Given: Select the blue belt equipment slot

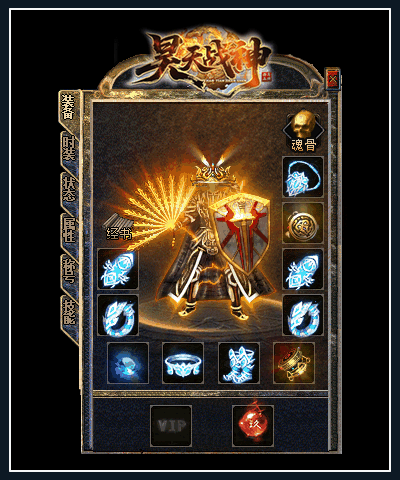Looking at the screenshot, I should (x=183, y=363).
